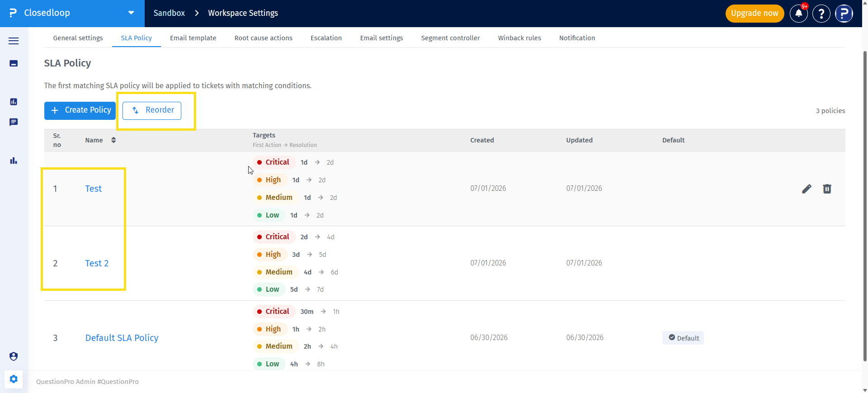Open the Email settings tab

point(382,38)
